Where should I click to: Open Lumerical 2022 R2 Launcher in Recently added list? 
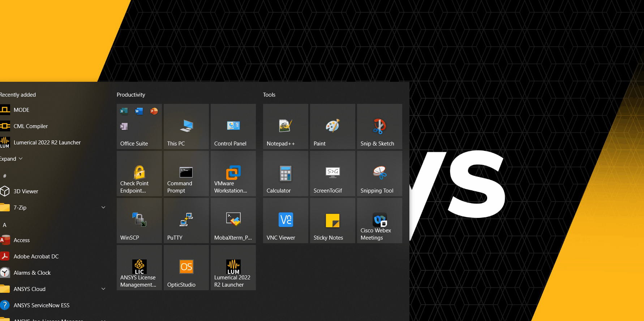pos(54,142)
